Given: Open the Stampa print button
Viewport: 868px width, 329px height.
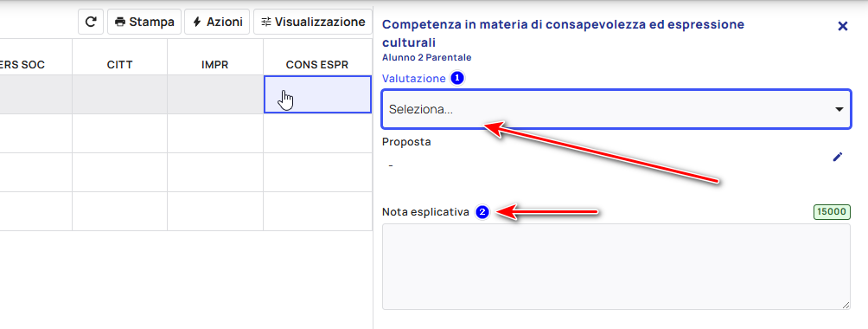Looking at the screenshot, I should tap(144, 22).
